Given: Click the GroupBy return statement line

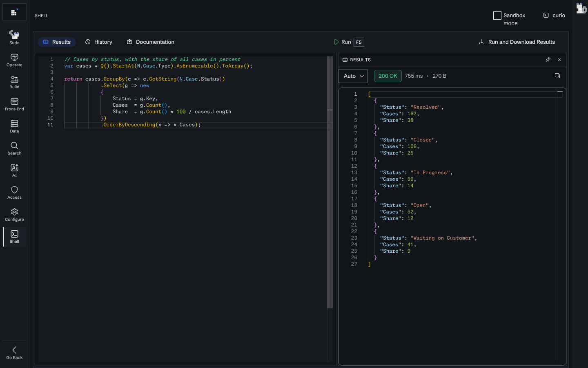Looking at the screenshot, I should click(145, 79).
